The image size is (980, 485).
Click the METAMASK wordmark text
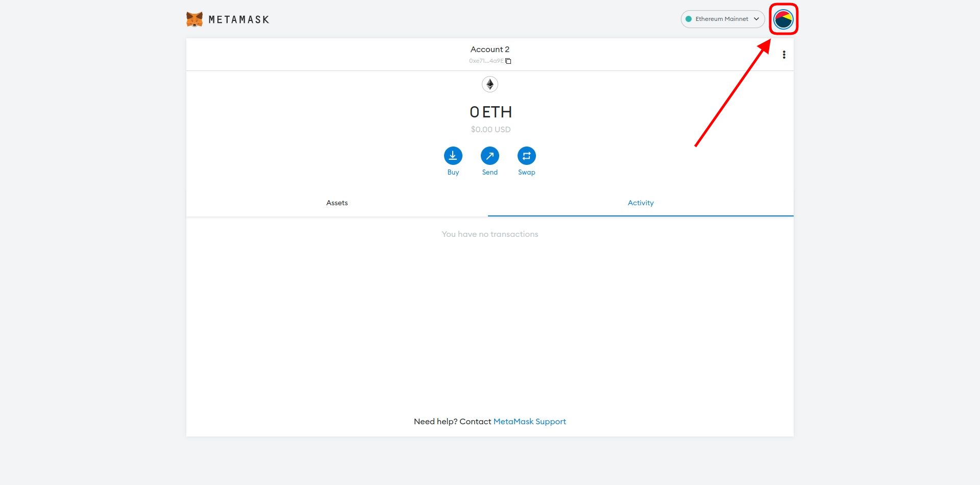click(239, 20)
